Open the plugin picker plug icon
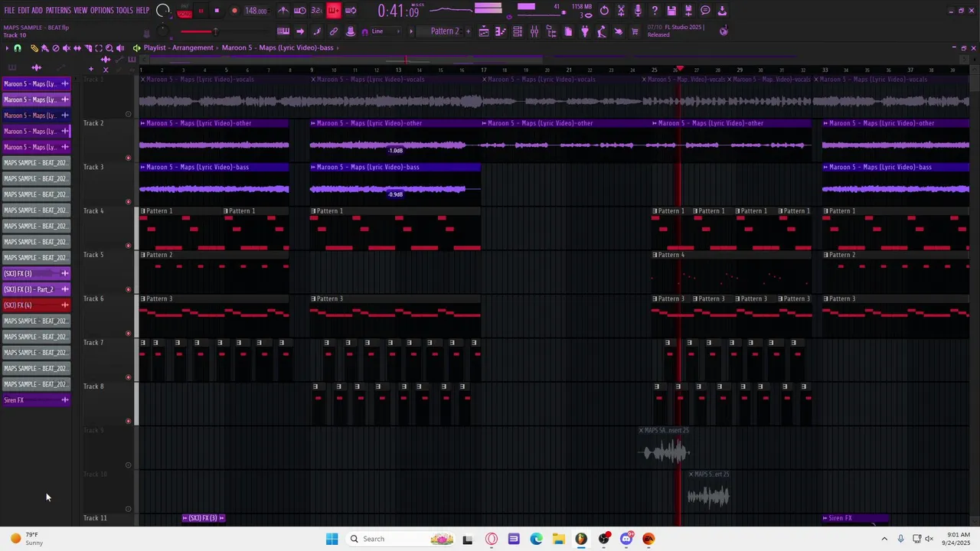This screenshot has height=551, width=980. (x=585, y=31)
